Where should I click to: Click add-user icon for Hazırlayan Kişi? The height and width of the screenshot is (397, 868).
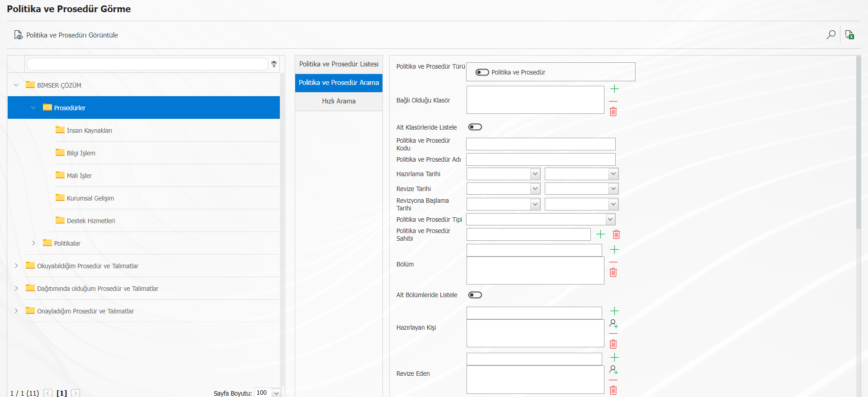613,323
